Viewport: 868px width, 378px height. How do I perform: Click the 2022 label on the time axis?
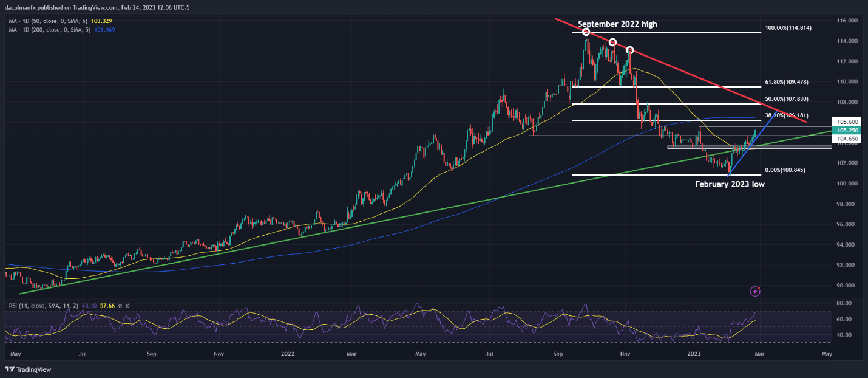(x=288, y=352)
